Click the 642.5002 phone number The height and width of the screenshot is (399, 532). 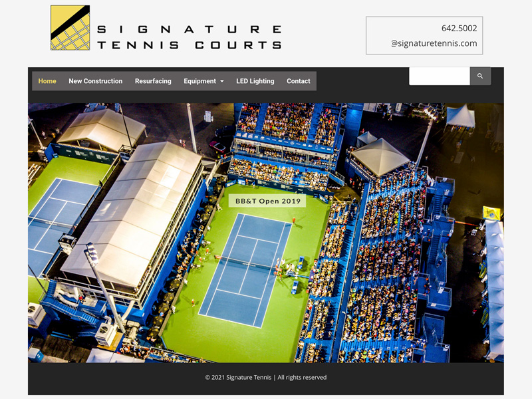pyautogui.click(x=459, y=28)
